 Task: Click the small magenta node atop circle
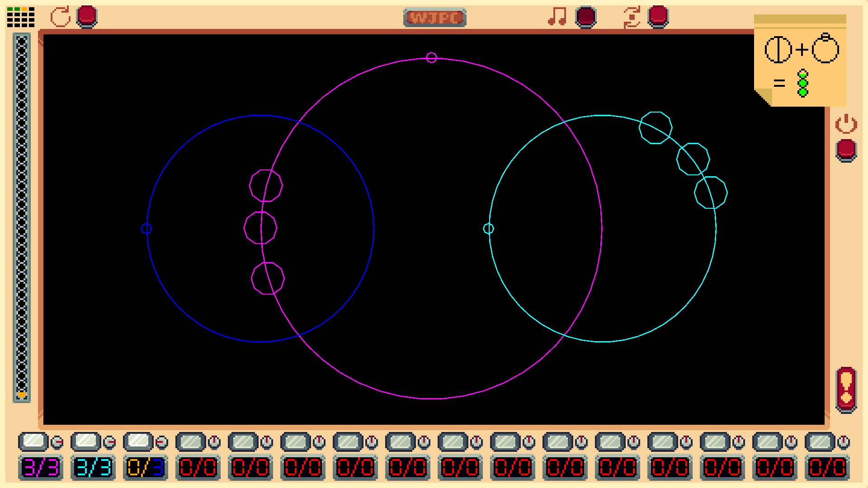(x=431, y=58)
